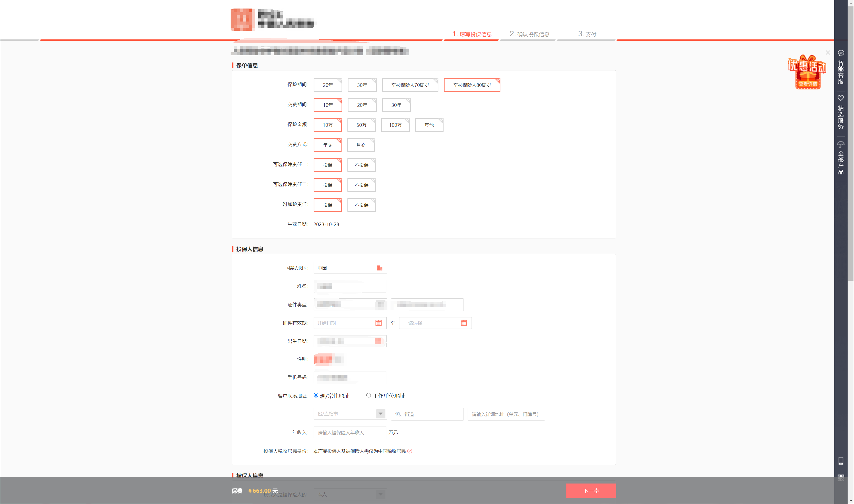
Task: Click the 手机号码 input field
Action: click(350, 377)
